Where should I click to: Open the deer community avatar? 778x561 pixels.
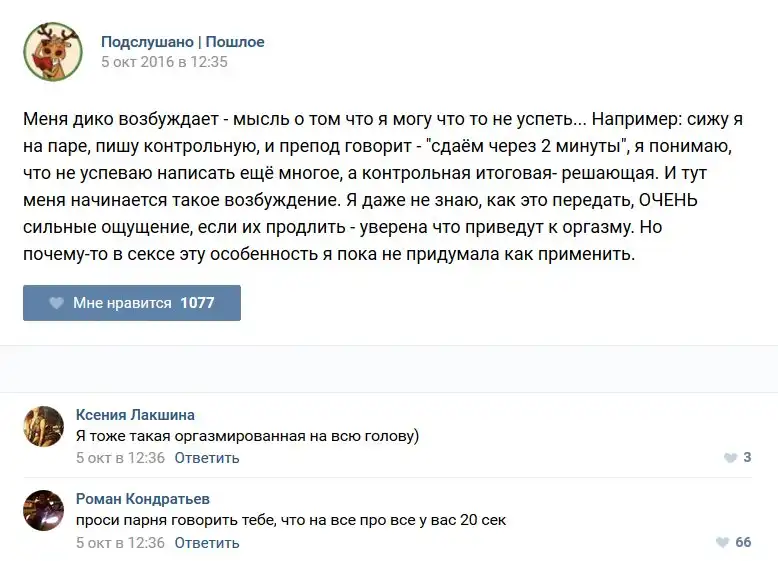pyautogui.click(x=53, y=51)
